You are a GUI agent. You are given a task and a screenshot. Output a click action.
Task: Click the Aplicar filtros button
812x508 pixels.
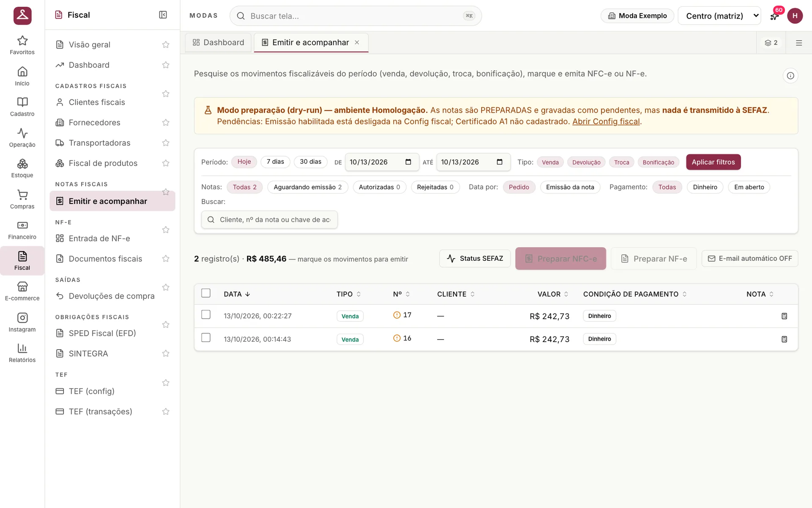[713, 162]
